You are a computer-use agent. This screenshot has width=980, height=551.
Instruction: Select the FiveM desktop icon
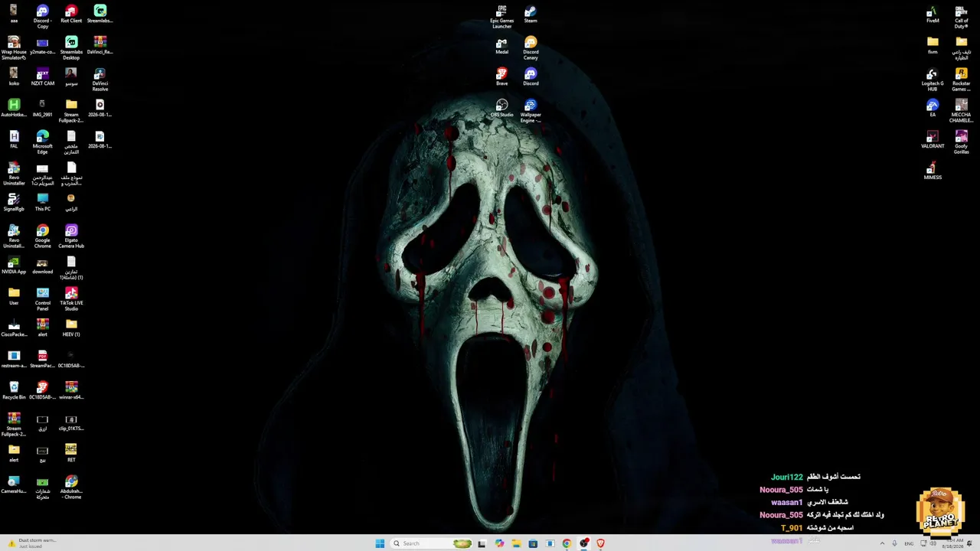click(x=933, y=14)
